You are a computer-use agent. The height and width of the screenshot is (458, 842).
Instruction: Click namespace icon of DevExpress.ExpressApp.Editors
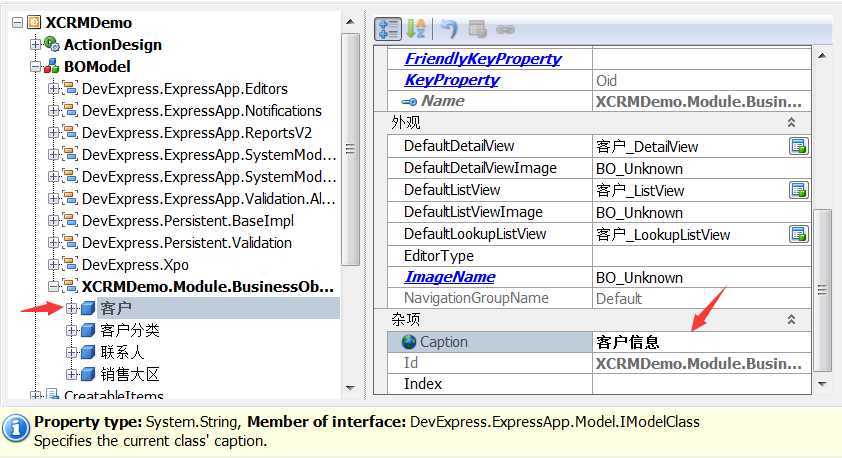click(x=70, y=88)
